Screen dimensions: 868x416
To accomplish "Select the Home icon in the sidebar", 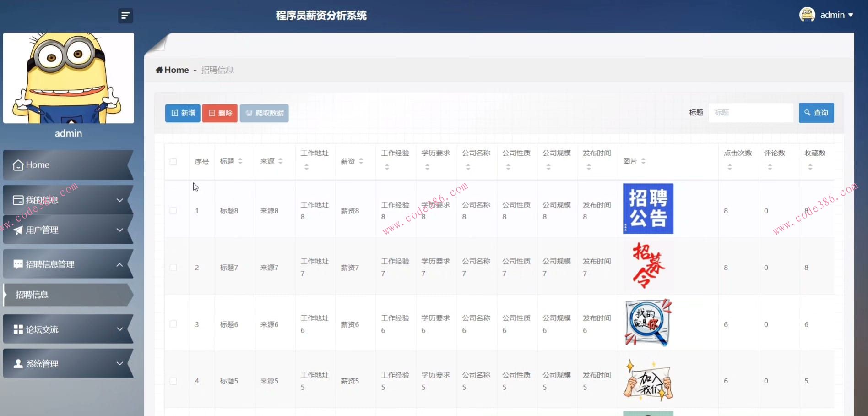I will 18,164.
